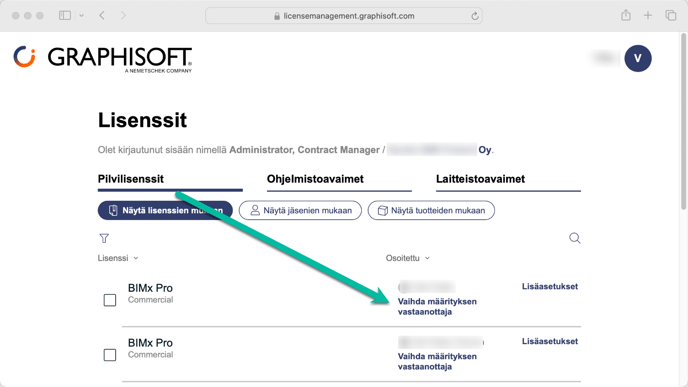Go forward with the Safari forward arrow
The image size is (688, 387).
(x=123, y=16)
